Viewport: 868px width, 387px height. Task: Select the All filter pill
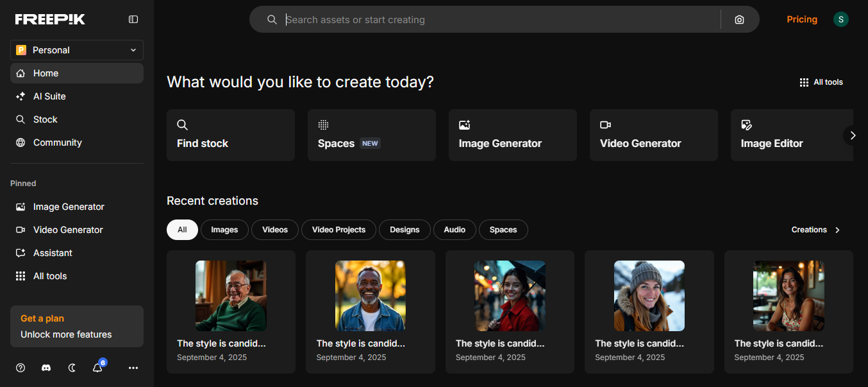coord(182,230)
